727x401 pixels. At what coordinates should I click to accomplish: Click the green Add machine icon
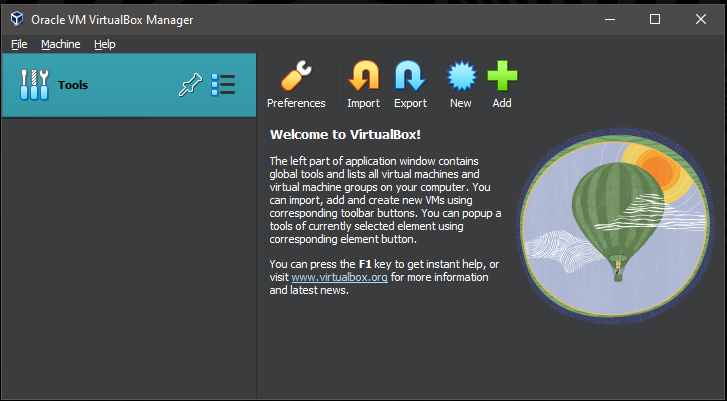(x=502, y=76)
